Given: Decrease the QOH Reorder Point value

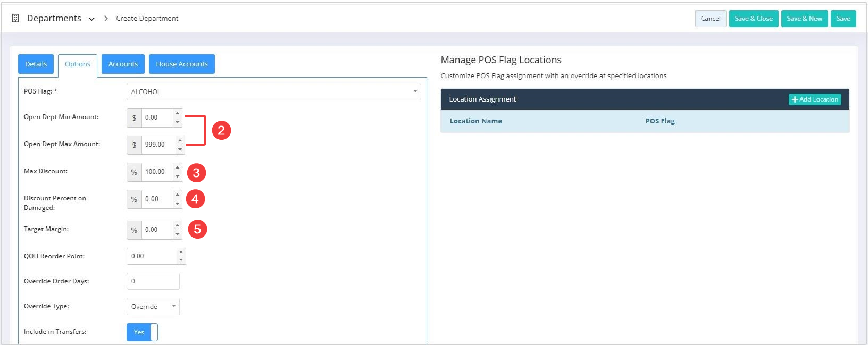Looking at the screenshot, I should tap(181, 260).
